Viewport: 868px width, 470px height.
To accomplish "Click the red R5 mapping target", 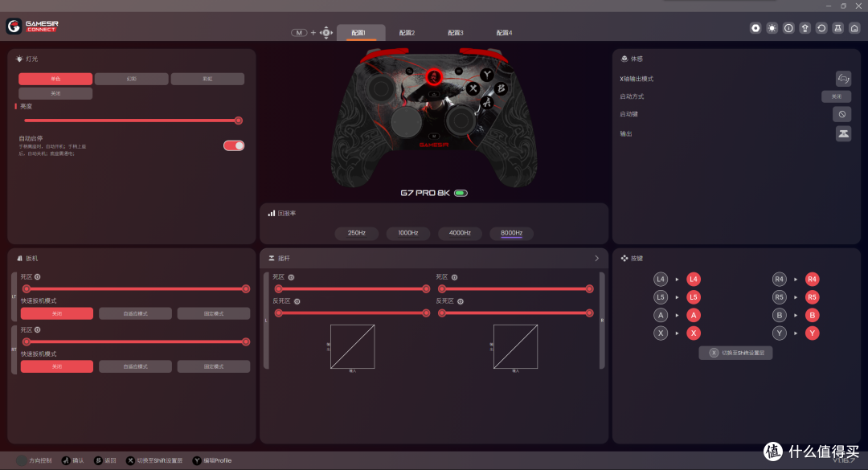I will [812, 297].
